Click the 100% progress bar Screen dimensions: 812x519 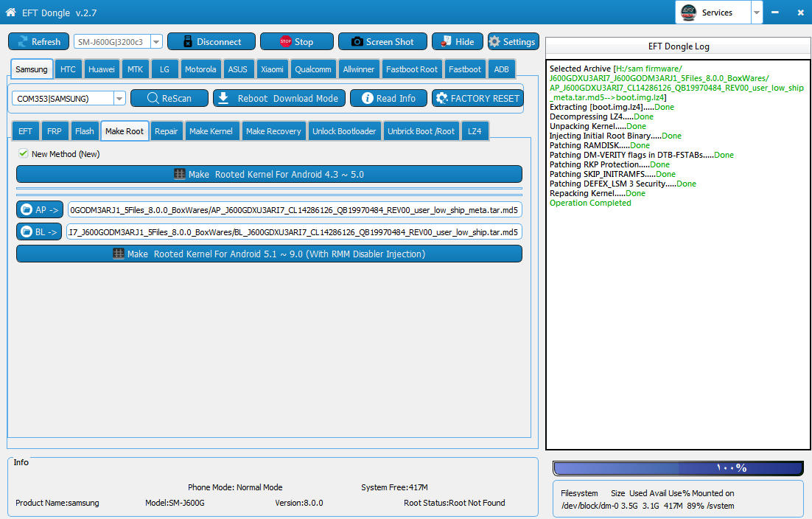[679, 467]
